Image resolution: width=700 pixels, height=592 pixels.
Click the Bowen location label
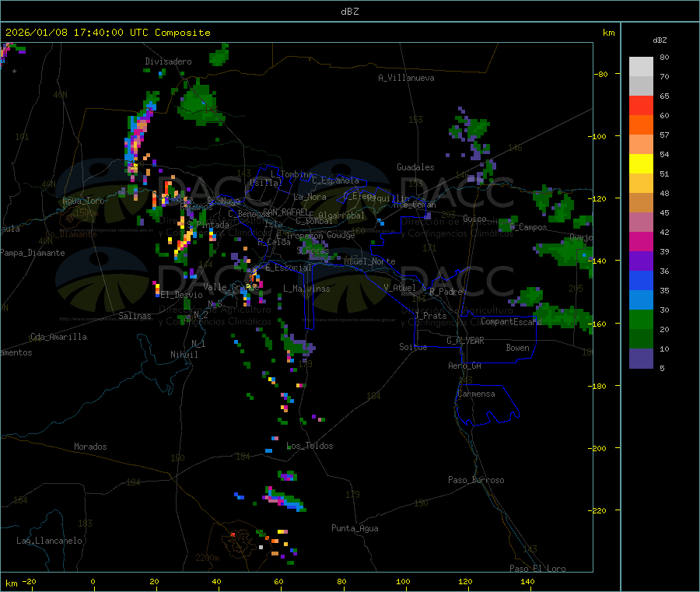coord(518,348)
